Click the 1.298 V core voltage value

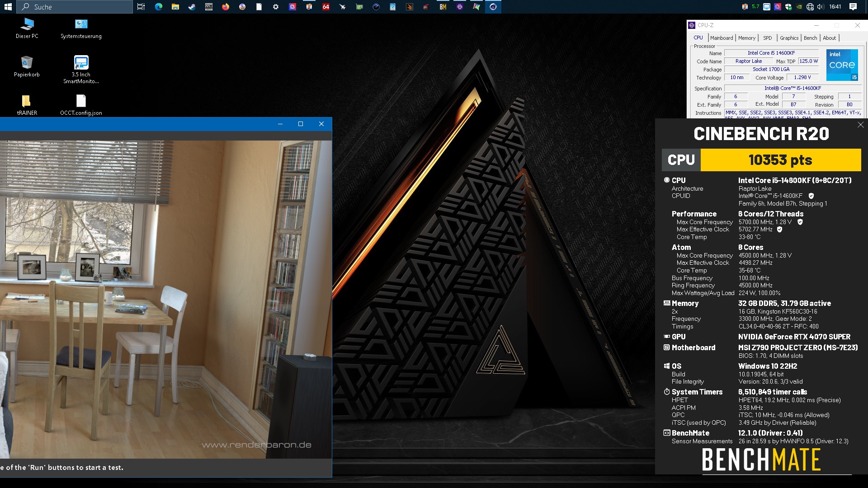pyautogui.click(x=802, y=77)
